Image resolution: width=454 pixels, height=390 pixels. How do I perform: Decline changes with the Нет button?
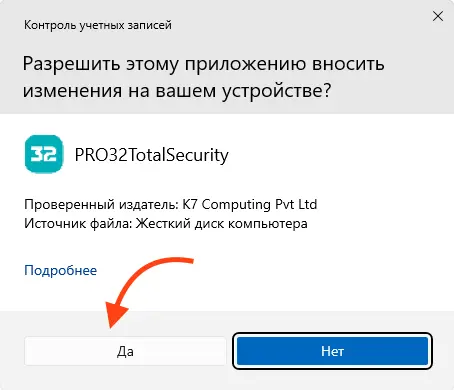(332, 351)
